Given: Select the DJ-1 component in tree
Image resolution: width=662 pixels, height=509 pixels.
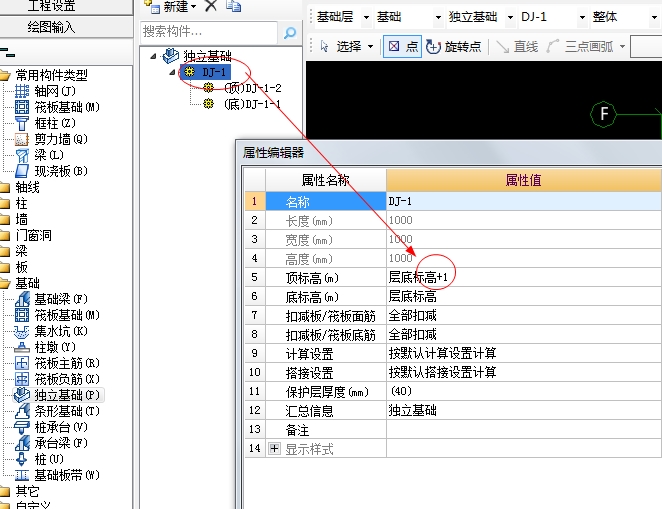Looking at the screenshot, I should (x=206, y=72).
